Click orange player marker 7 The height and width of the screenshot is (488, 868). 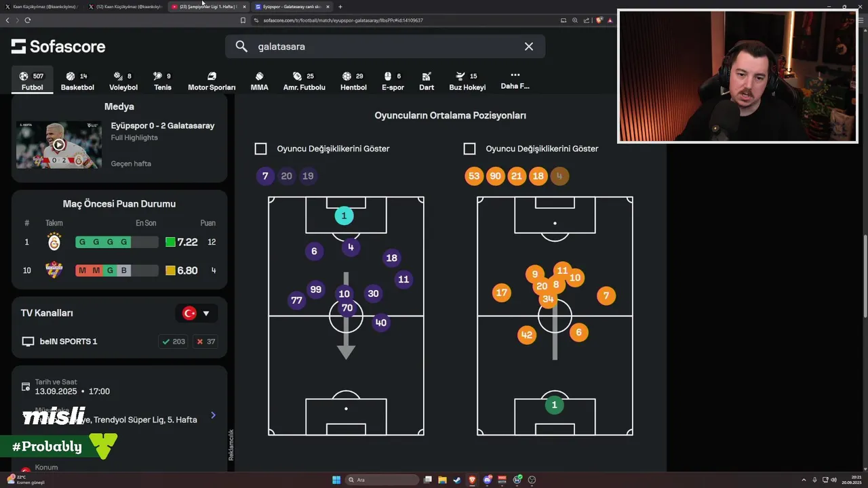coord(606,295)
